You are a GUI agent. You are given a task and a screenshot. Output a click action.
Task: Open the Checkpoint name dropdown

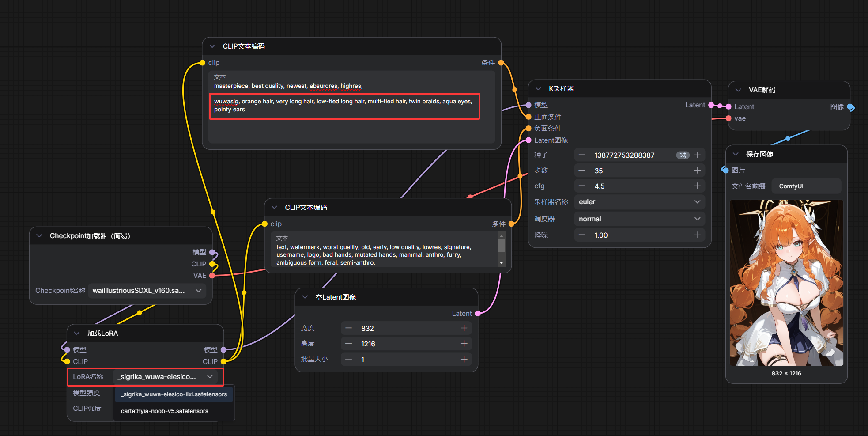(147, 291)
